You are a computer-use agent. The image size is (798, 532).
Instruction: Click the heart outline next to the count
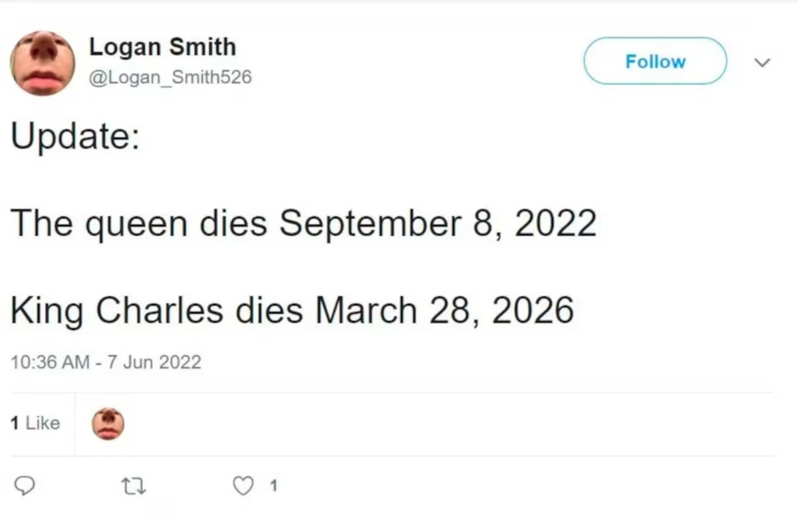click(x=243, y=486)
